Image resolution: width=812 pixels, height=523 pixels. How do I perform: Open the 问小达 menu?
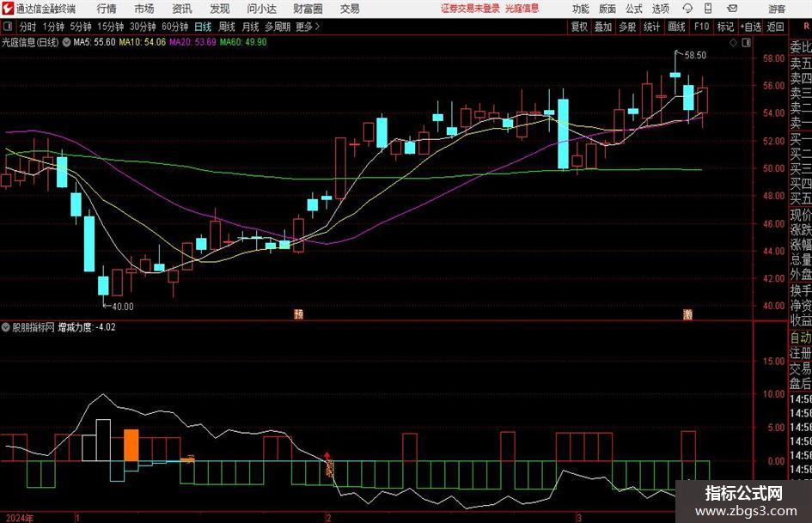261,9
